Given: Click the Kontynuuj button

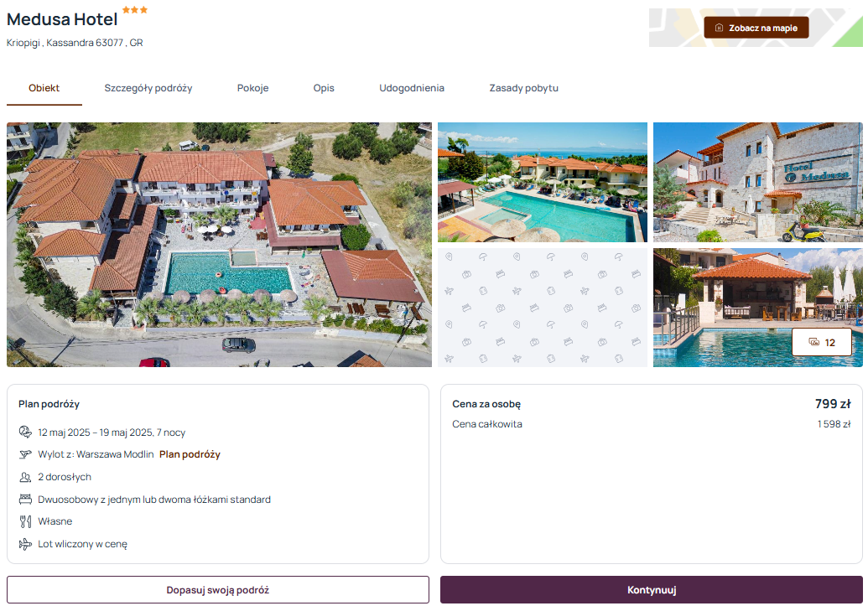Looking at the screenshot, I should pyautogui.click(x=651, y=590).
